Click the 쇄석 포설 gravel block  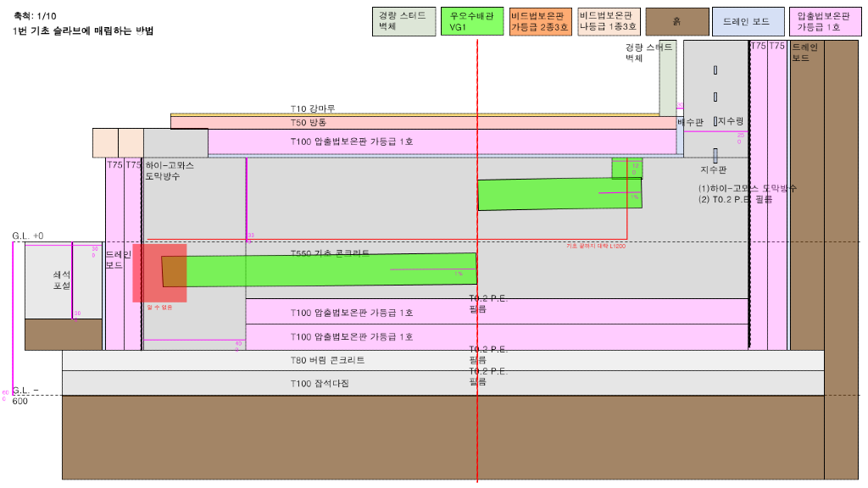pos(63,280)
